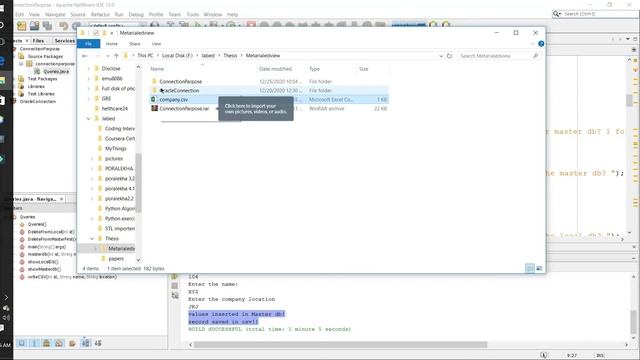
Task: Sort files by Size column
Action: point(364,69)
